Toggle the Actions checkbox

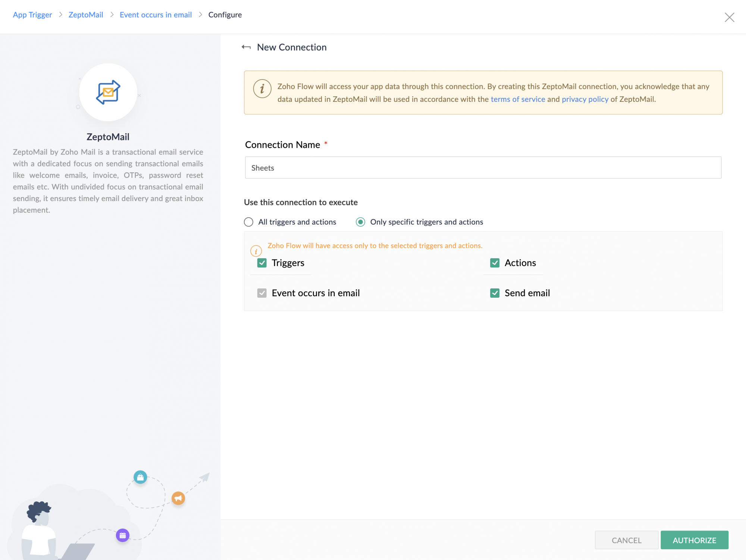point(495,263)
